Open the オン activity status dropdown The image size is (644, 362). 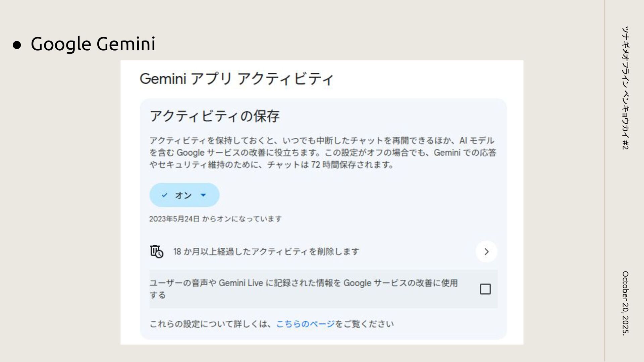(x=184, y=195)
